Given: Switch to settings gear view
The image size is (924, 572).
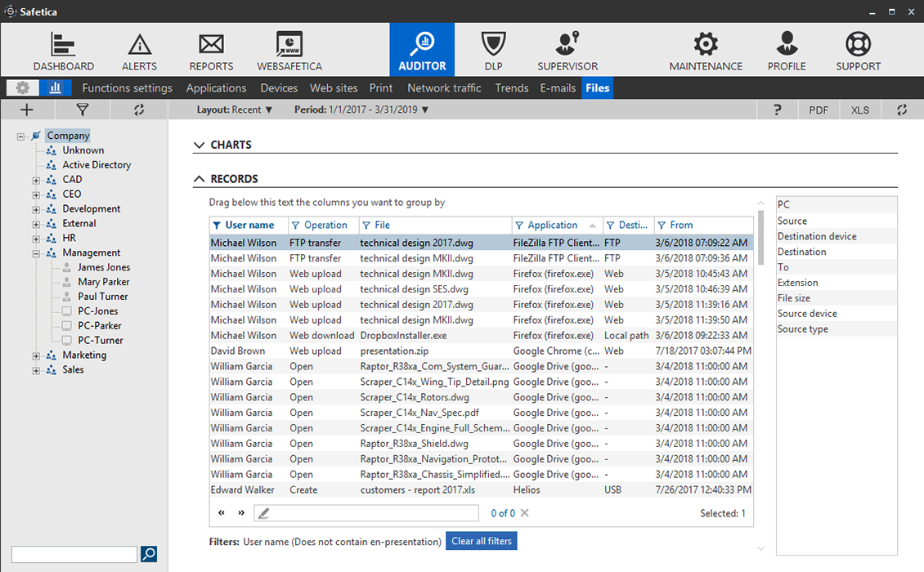Looking at the screenshot, I should coord(23,87).
